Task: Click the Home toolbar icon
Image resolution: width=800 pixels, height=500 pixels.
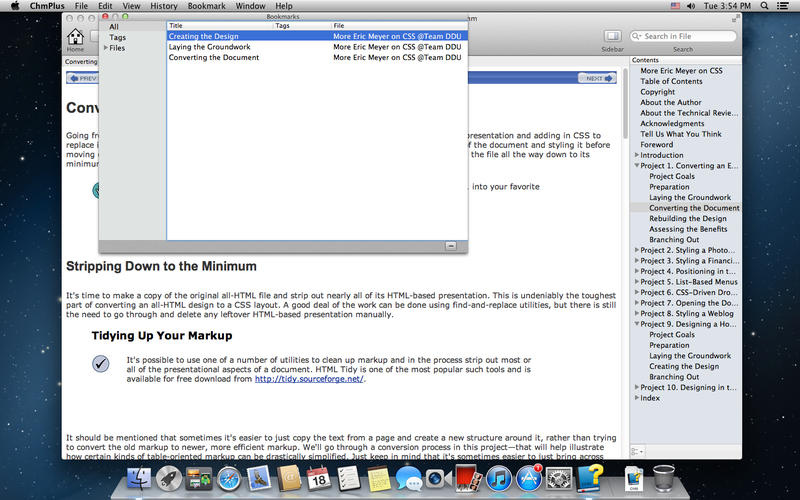Action: click(x=75, y=38)
